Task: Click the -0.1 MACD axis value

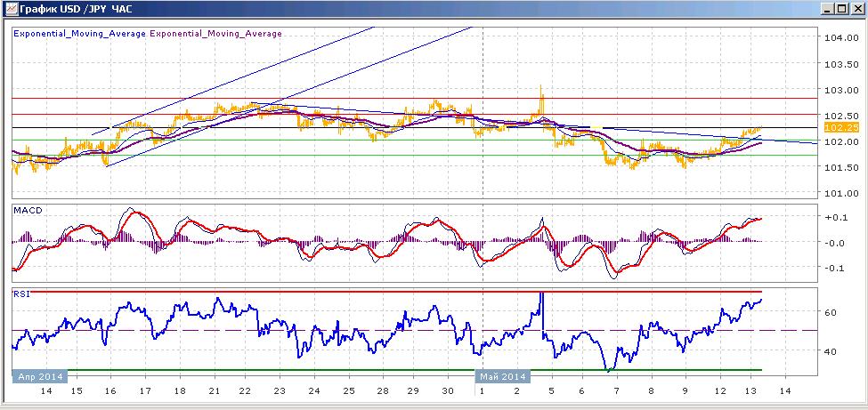Action: click(833, 268)
